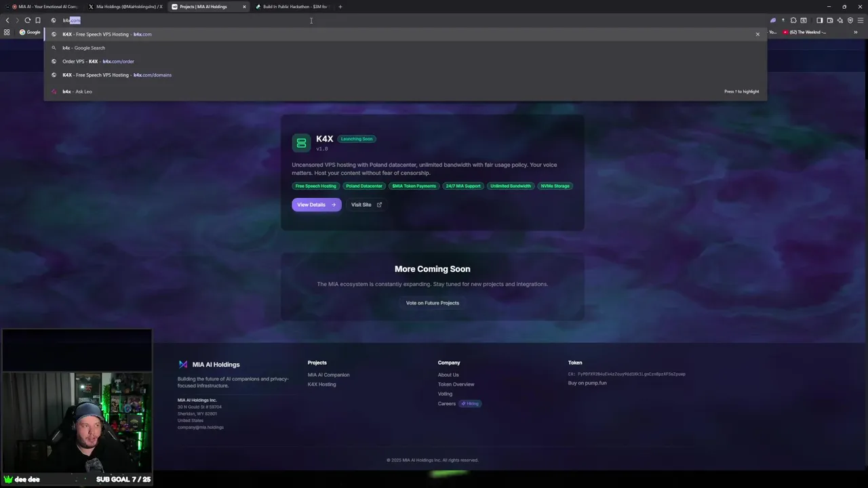Select the K4X Free Speech VPS Hosting k4x.com suggestion
The width and height of the screenshot is (868, 488).
[x=406, y=34]
